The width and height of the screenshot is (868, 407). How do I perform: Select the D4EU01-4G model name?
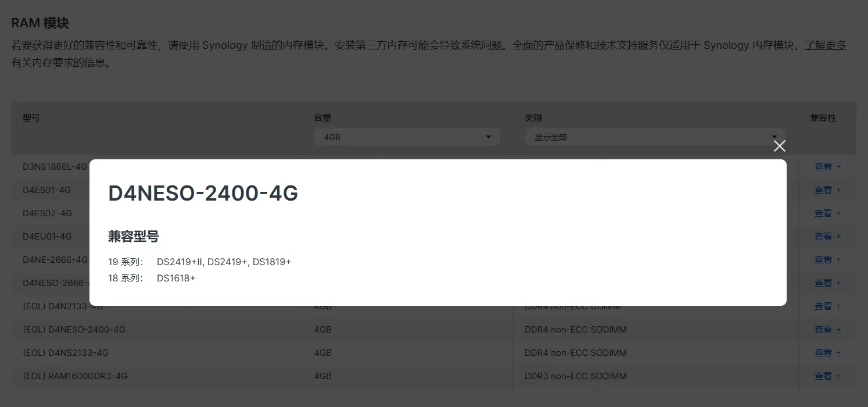coord(47,237)
